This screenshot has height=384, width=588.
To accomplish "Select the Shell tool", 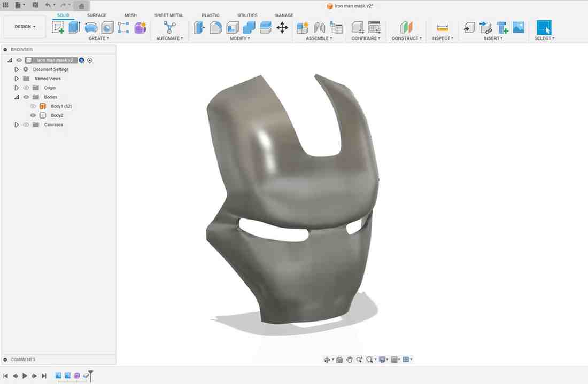I will (233, 28).
